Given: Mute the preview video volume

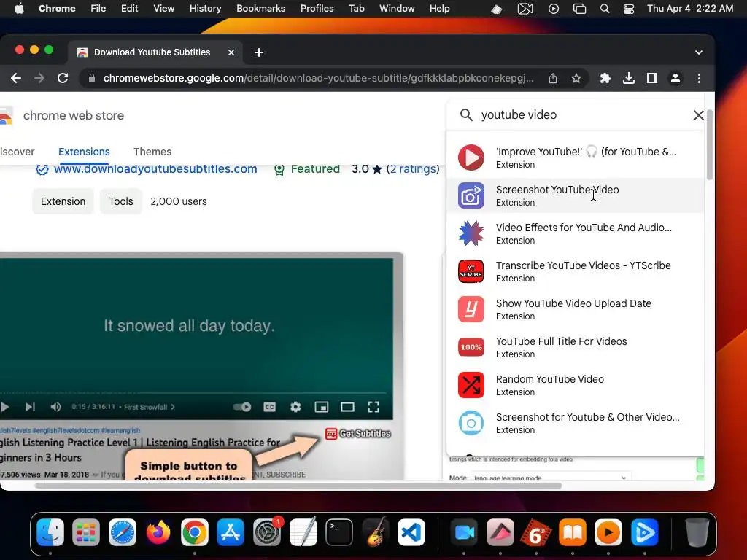Looking at the screenshot, I should coord(55,407).
